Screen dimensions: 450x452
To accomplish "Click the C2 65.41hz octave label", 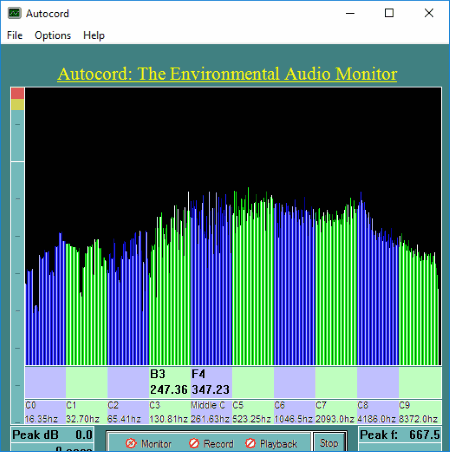I will coord(128,412).
